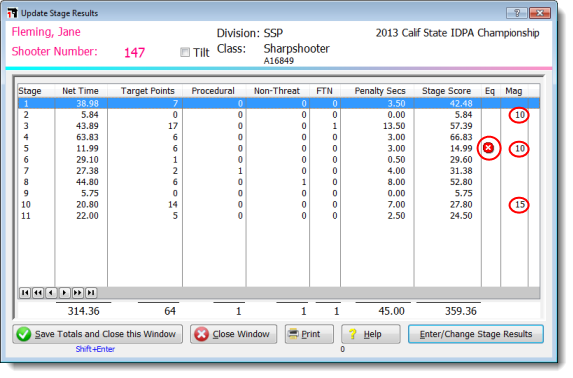Image resolution: width=573 pixels, height=378 pixels.
Task: Click the 2013 Calif State IDPA Championship title
Action: point(458,33)
